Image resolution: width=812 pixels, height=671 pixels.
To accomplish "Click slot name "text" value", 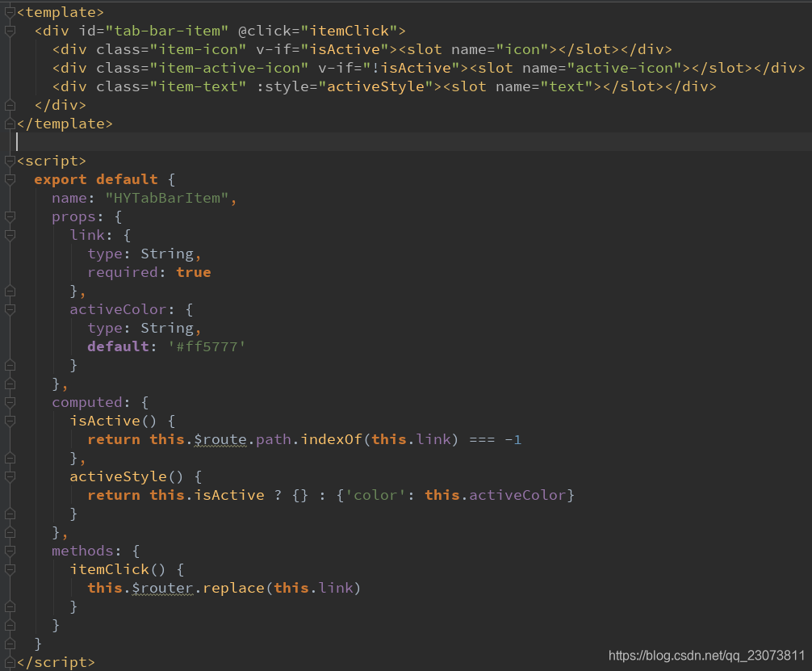I will coord(567,86).
